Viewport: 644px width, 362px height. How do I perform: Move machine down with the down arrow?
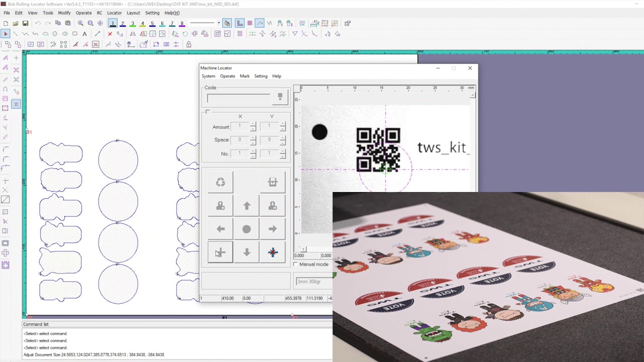pyautogui.click(x=247, y=252)
